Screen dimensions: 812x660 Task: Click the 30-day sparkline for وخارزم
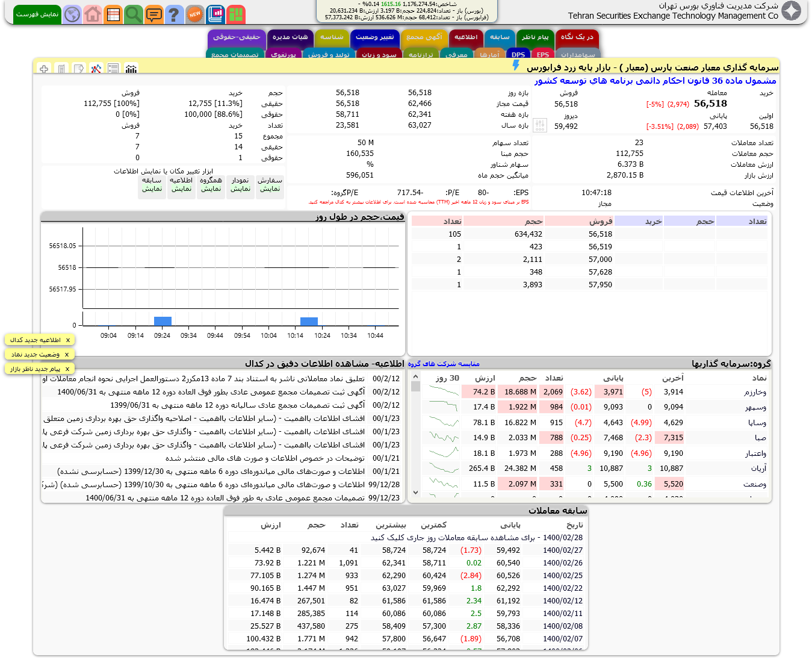(444, 391)
